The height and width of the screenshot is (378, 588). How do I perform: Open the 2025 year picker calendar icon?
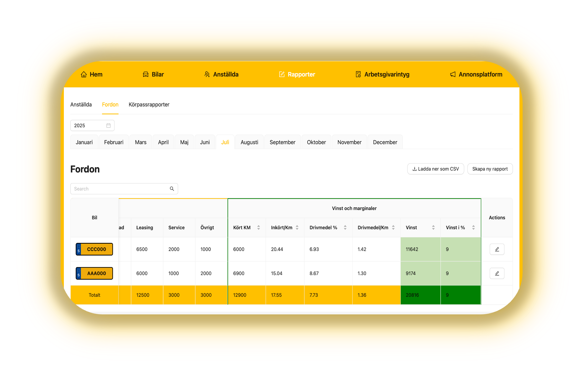109,125
